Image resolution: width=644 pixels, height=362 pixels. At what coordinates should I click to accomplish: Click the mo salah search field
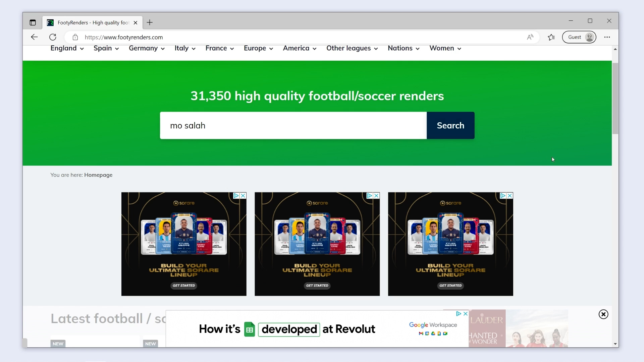(293, 125)
